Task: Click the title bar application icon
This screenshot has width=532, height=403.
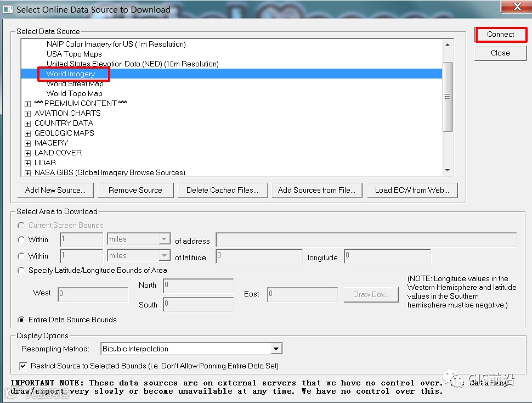Action: (x=8, y=9)
